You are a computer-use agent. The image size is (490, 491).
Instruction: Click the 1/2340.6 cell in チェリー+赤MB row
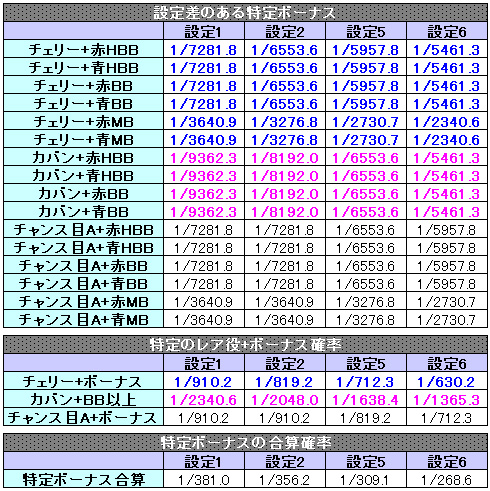[447, 121]
